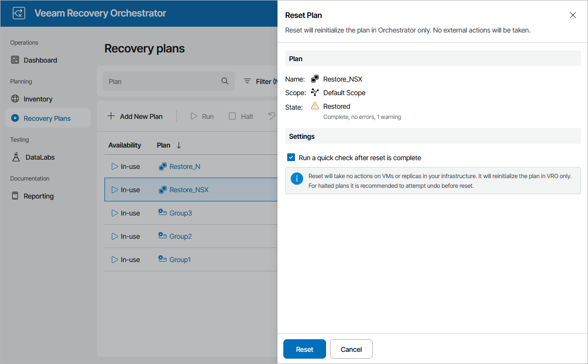Click the Group3 plan icon
The height and width of the screenshot is (364, 588).
point(163,213)
